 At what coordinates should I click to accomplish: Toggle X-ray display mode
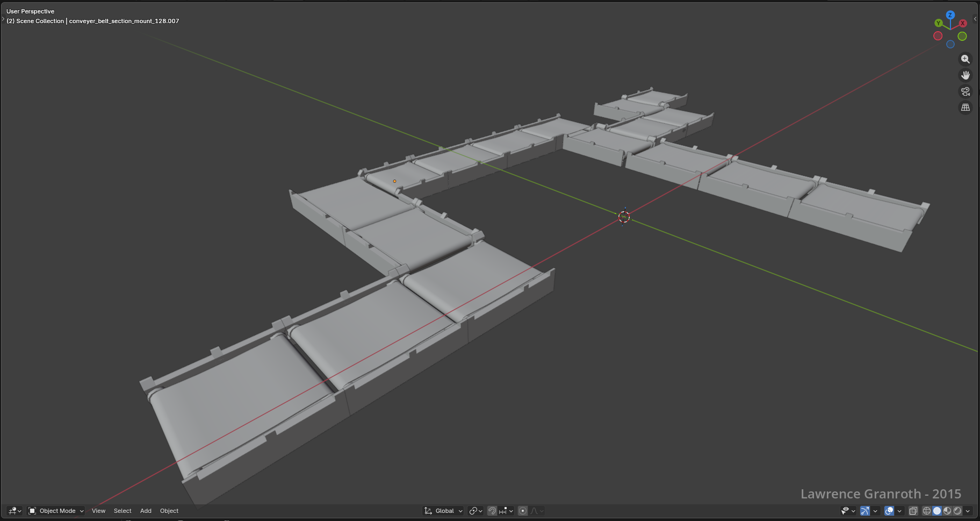(913, 511)
